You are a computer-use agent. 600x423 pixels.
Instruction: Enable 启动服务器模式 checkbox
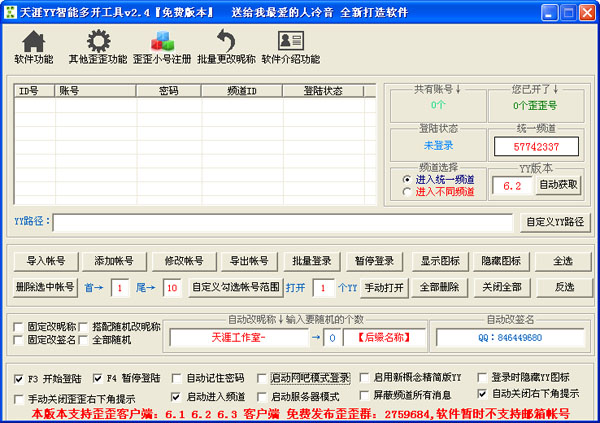coord(262,397)
